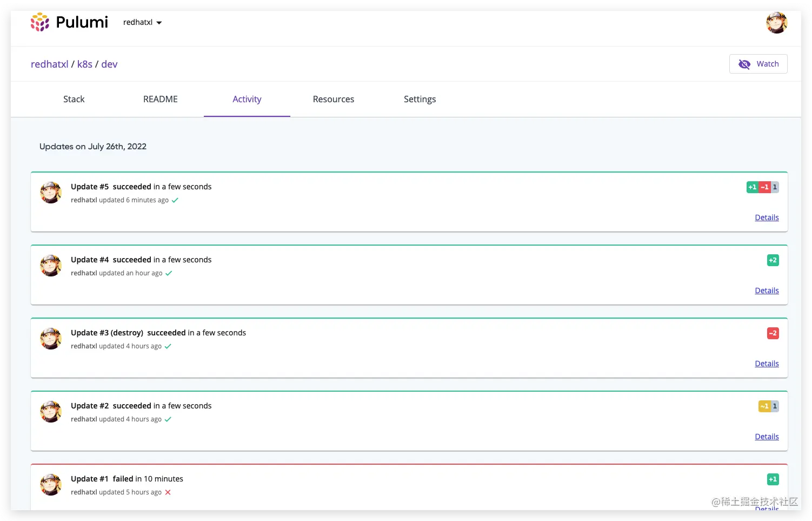Click the avatar on Update #2 card
Image resolution: width=812 pixels, height=521 pixels.
pyautogui.click(x=51, y=412)
